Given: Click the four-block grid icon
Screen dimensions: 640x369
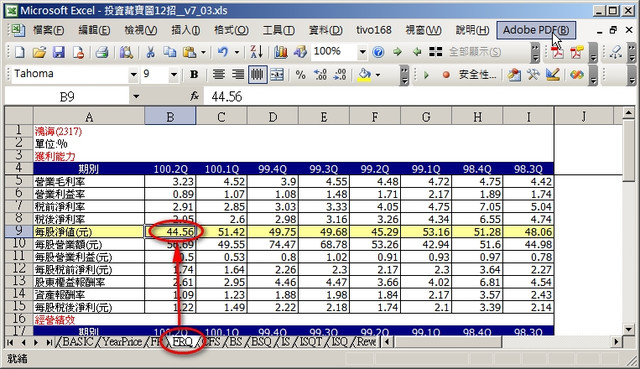Looking at the screenshot, I should (436, 52).
